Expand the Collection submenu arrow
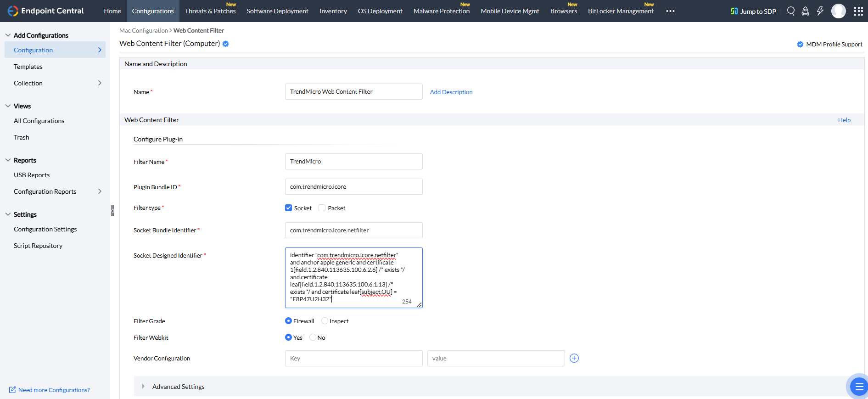 tap(100, 83)
